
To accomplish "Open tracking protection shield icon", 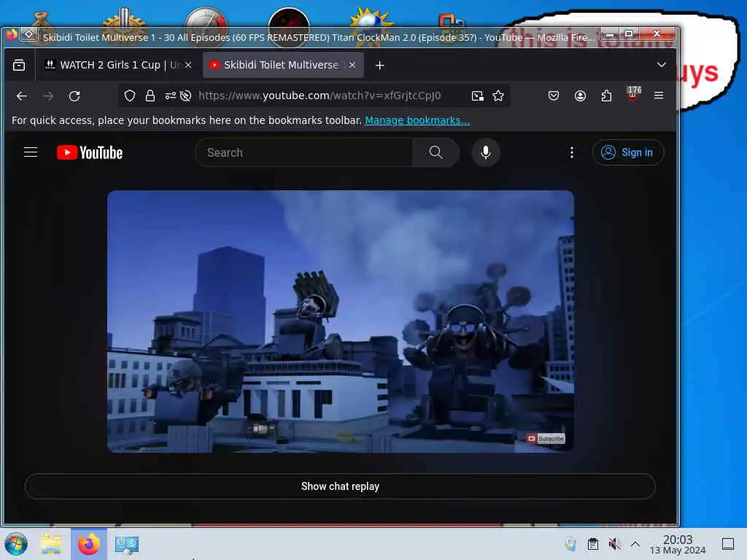I will 130,96.
